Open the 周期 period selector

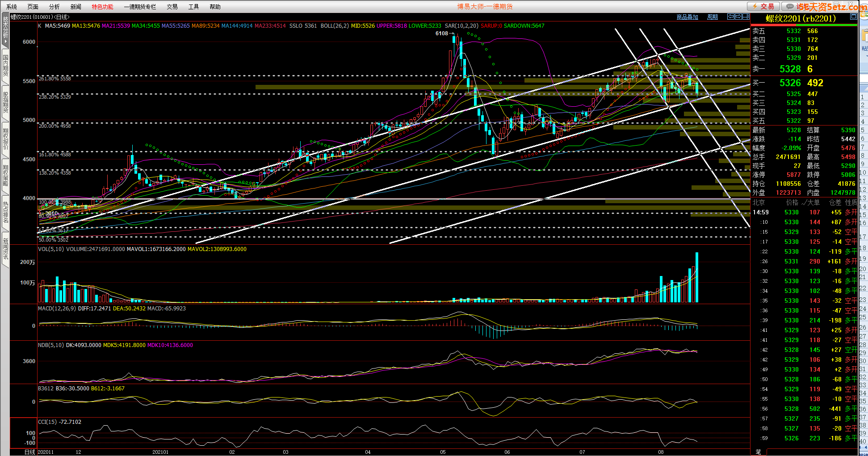pyautogui.click(x=713, y=17)
